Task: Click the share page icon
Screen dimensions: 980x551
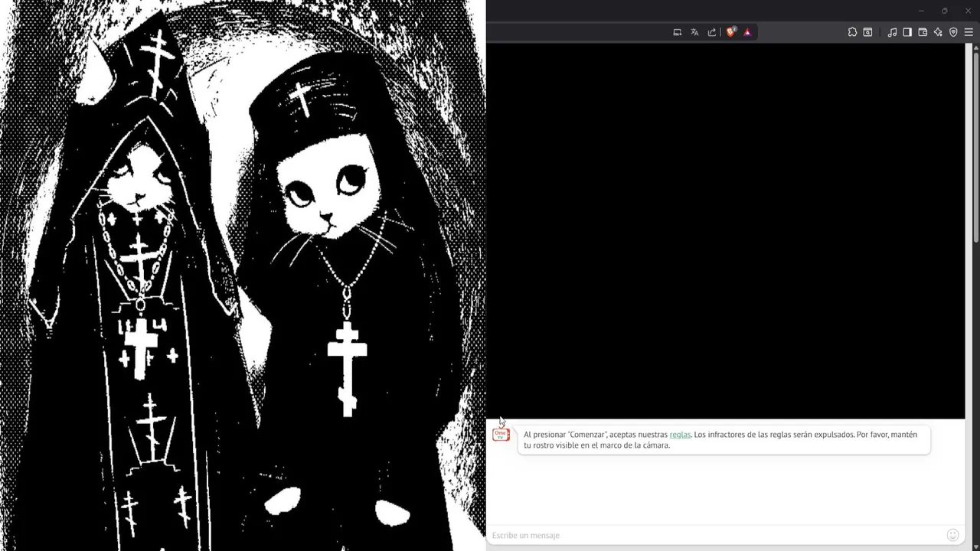Action: click(x=712, y=32)
